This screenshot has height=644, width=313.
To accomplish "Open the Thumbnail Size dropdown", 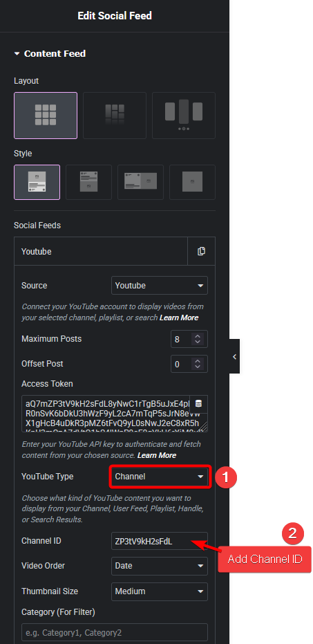I will click(x=159, y=591).
